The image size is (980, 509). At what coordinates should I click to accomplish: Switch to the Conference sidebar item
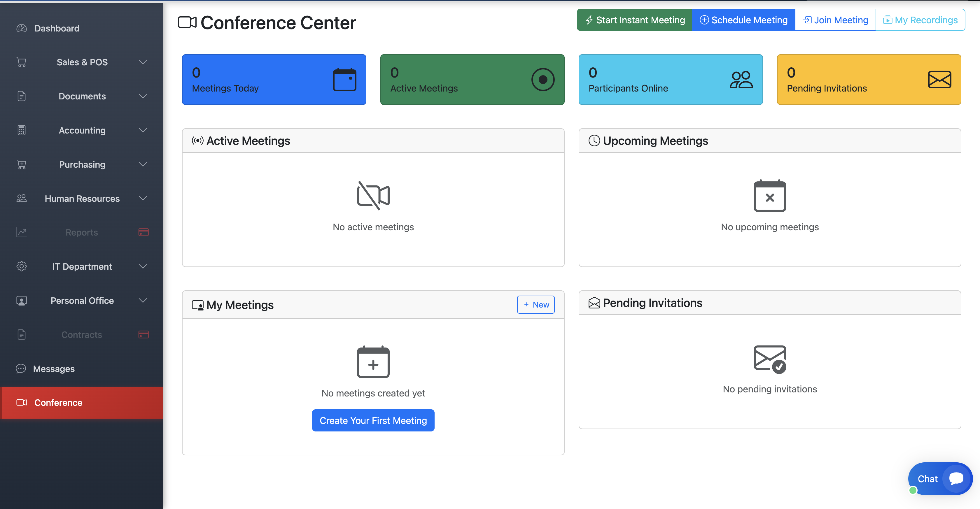(58, 403)
